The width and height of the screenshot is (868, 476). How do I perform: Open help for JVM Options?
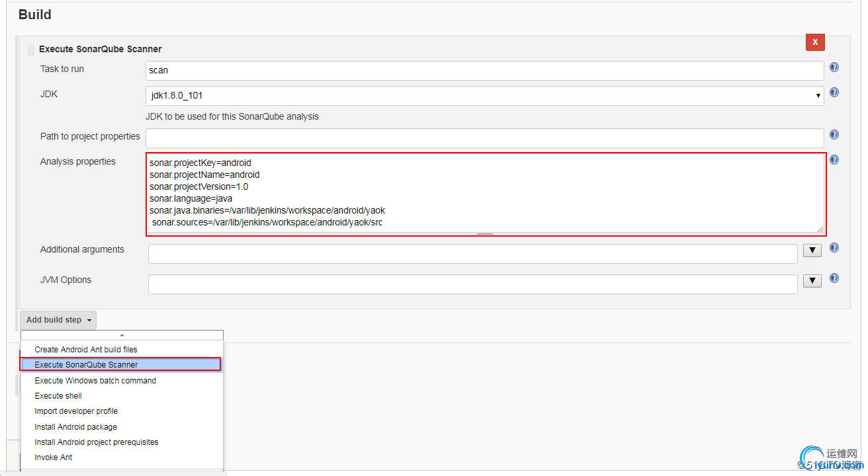(834, 278)
